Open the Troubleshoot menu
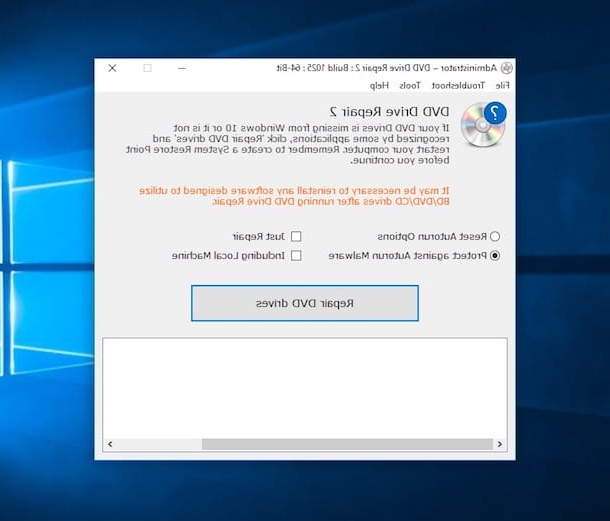 (x=458, y=86)
